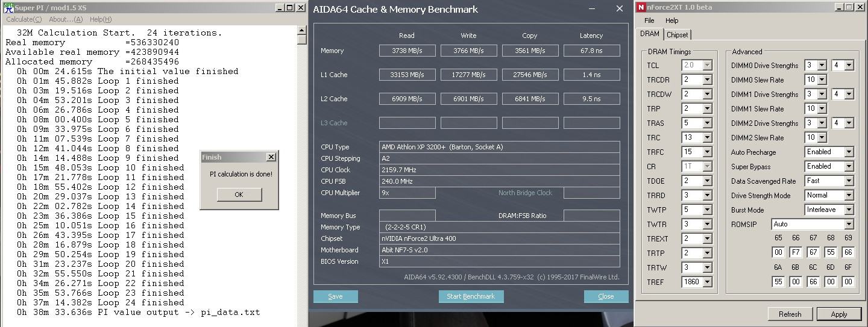Click Motherboard value Abit NF7-S v2.0
Image resolution: width=868 pixels, height=327 pixels.
coord(499,250)
